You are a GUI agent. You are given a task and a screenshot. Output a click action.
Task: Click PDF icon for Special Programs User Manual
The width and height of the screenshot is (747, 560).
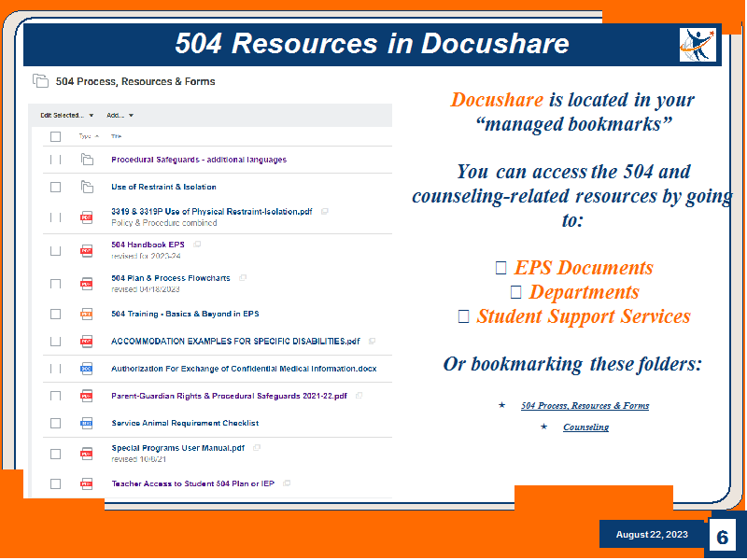pyautogui.click(x=86, y=454)
